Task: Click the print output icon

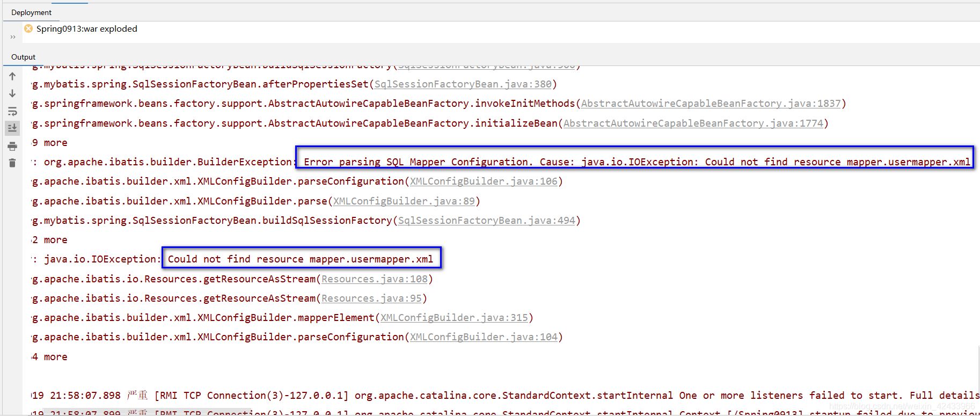Action: pyautogui.click(x=12, y=146)
